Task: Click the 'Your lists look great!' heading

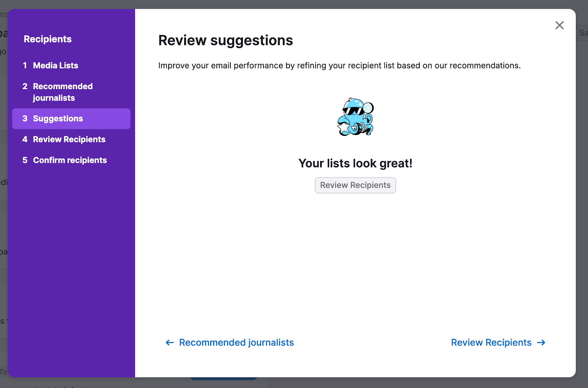Action: [x=355, y=163]
